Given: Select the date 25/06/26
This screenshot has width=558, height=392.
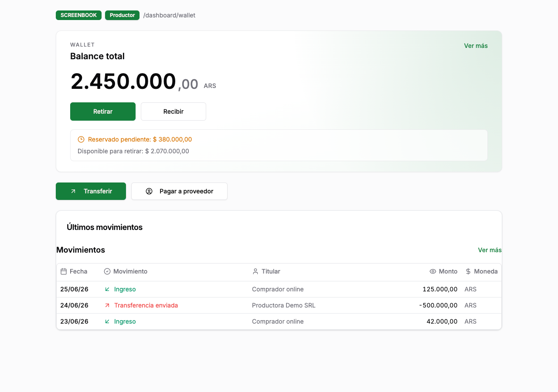Looking at the screenshot, I should [74, 289].
